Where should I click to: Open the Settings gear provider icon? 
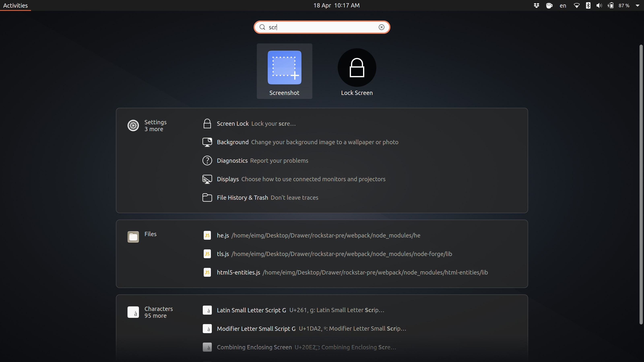[x=133, y=125]
